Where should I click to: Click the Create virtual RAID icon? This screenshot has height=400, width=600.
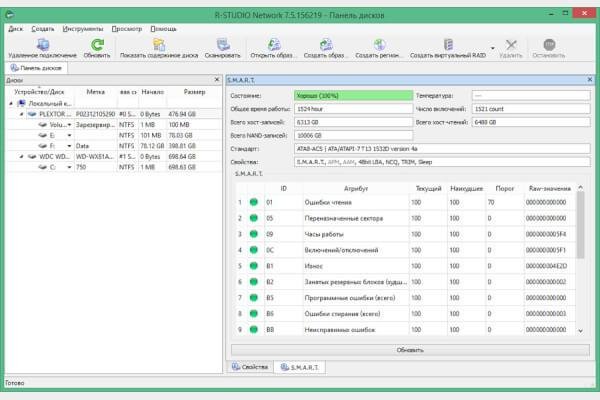click(448, 45)
